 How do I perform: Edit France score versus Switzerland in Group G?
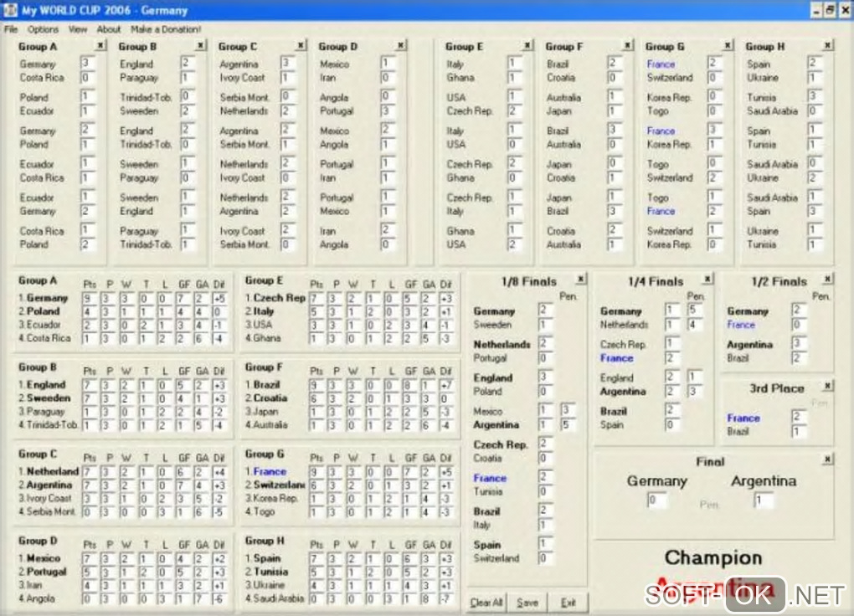point(715,63)
